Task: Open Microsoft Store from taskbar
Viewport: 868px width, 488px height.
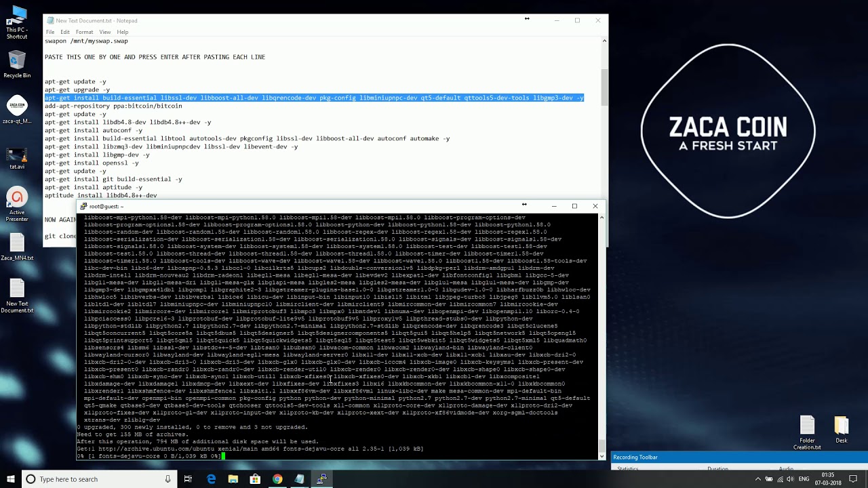Action: pos(255,479)
